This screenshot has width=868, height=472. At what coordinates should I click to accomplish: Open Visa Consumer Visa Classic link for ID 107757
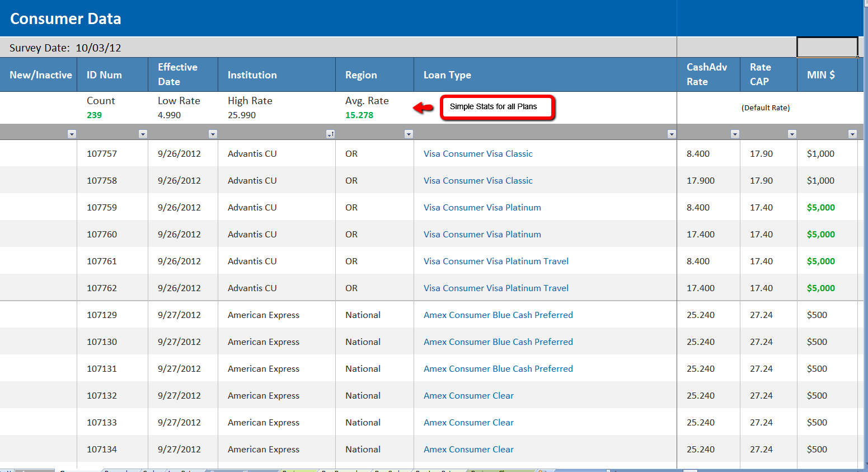coord(478,153)
